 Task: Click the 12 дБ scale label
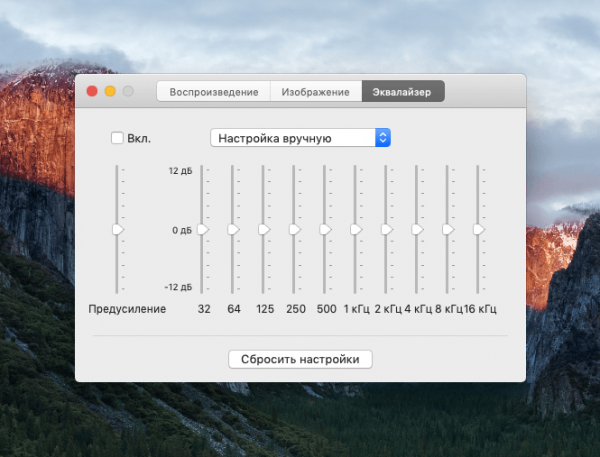(180, 171)
